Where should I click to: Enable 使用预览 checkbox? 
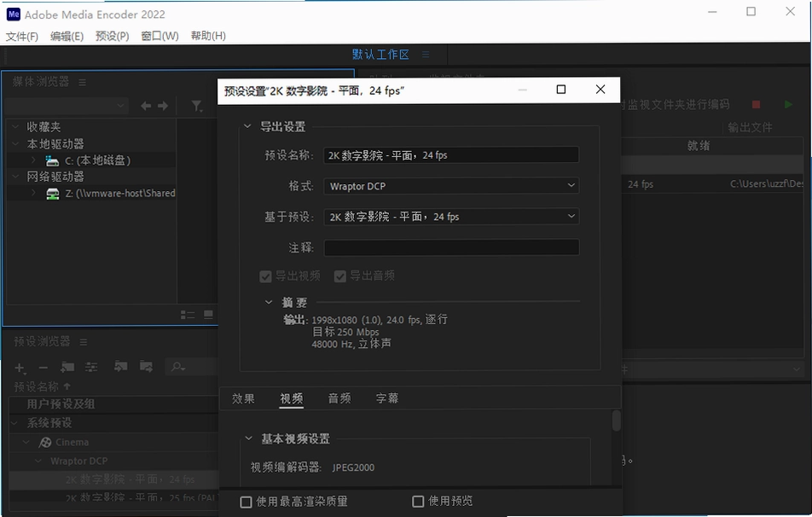click(418, 502)
